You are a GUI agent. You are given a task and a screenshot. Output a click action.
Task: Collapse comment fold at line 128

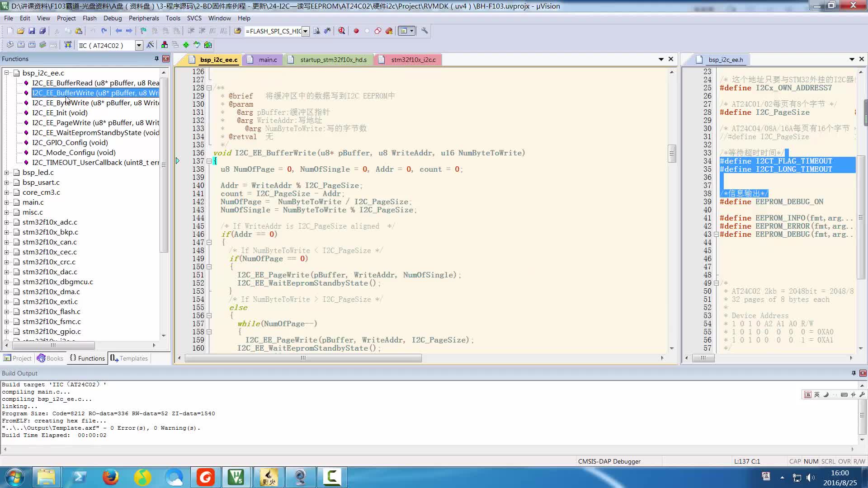coord(209,88)
